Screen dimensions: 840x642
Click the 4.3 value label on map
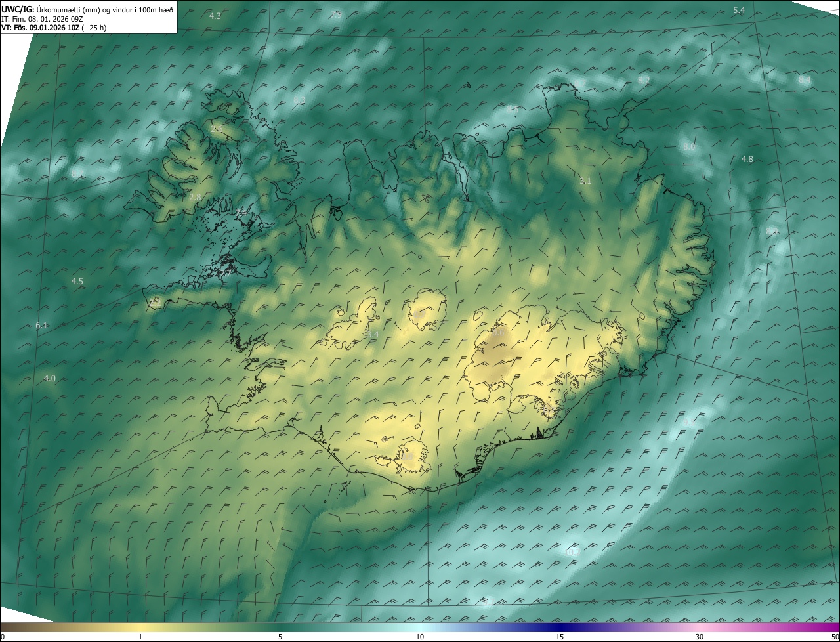click(215, 16)
